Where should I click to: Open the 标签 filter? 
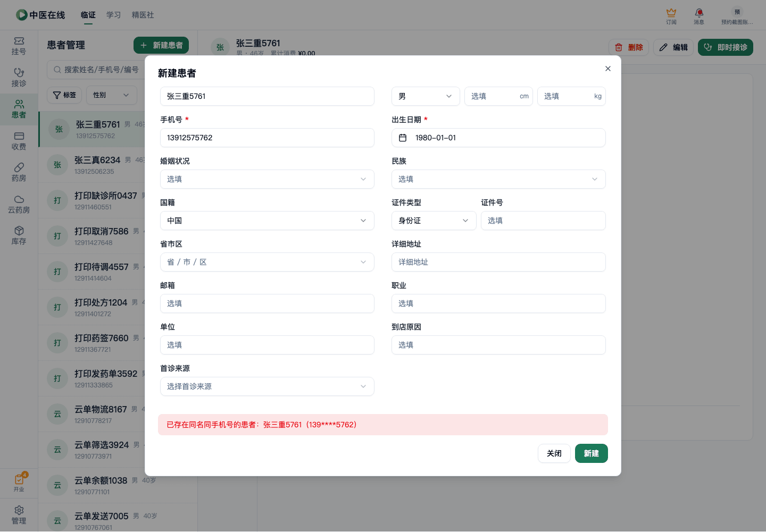pyautogui.click(x=64, y=95)
